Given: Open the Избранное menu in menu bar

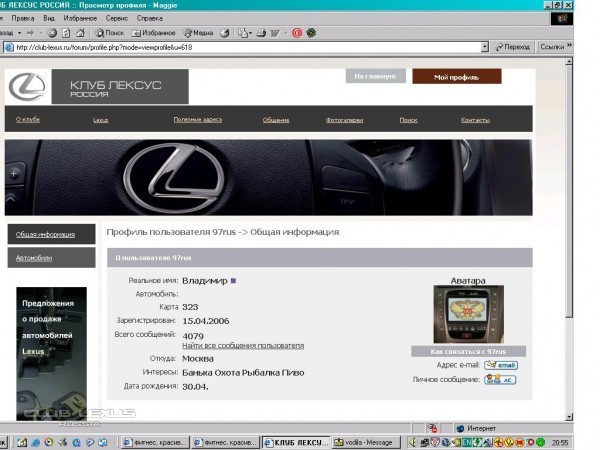Looking at the screenshot, I should pos(80,18).
